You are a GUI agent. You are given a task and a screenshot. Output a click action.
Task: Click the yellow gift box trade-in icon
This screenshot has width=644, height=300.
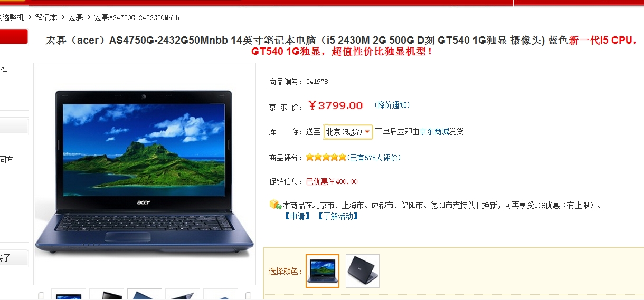(274, 204)
